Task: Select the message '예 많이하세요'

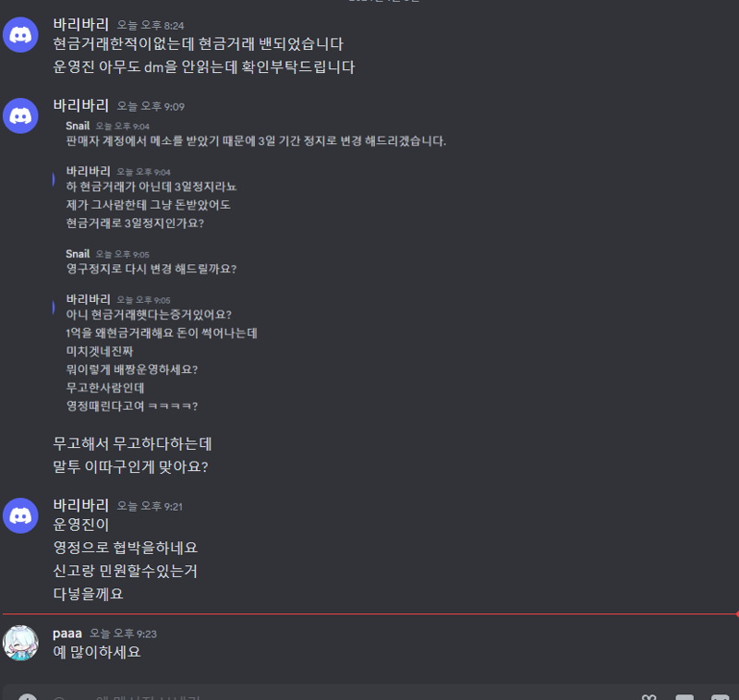Action: click(97, 652)
